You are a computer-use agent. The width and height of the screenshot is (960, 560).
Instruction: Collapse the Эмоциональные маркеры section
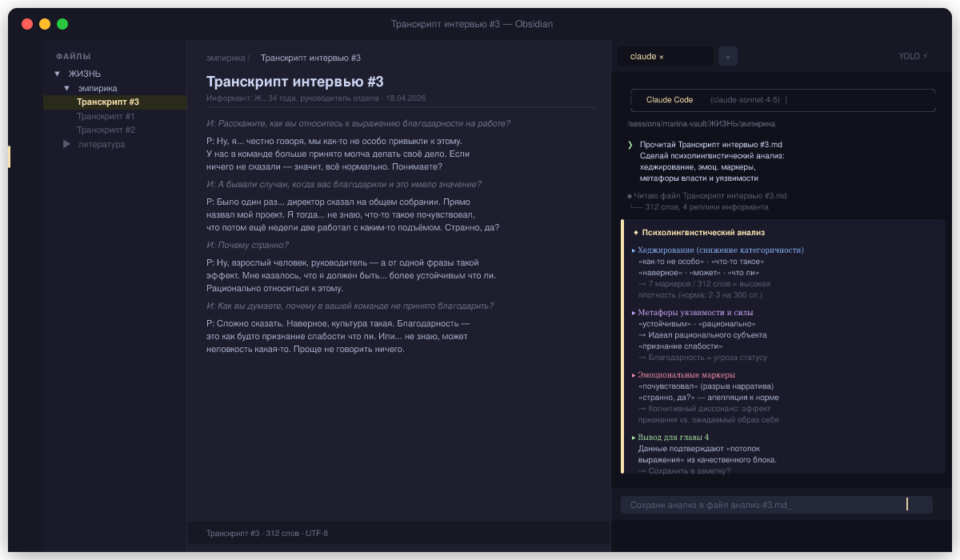(x=634, y=374)
